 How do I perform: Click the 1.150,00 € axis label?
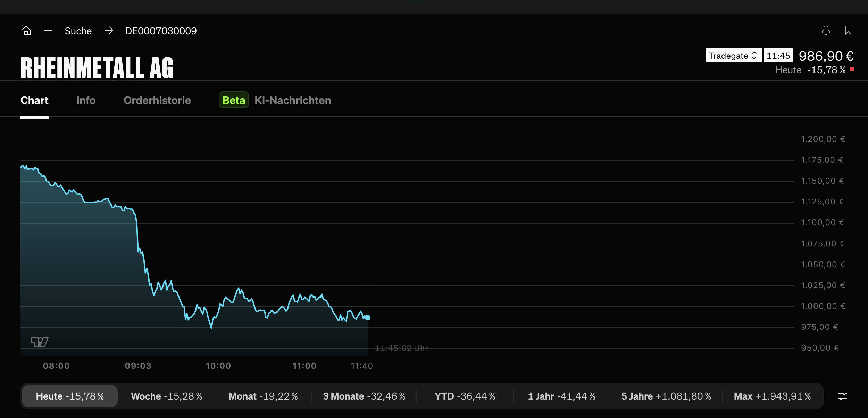click(822, 181)
